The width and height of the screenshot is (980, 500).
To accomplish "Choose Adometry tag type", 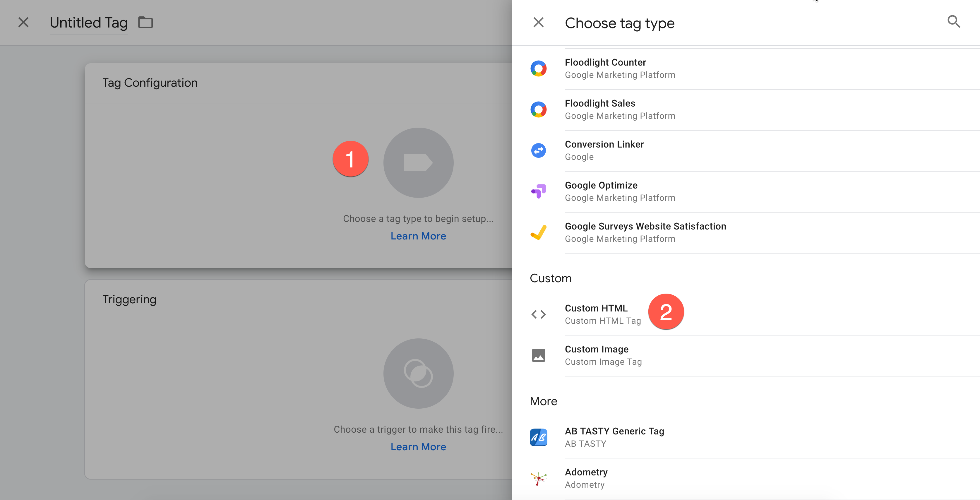I will pos(746,479).
